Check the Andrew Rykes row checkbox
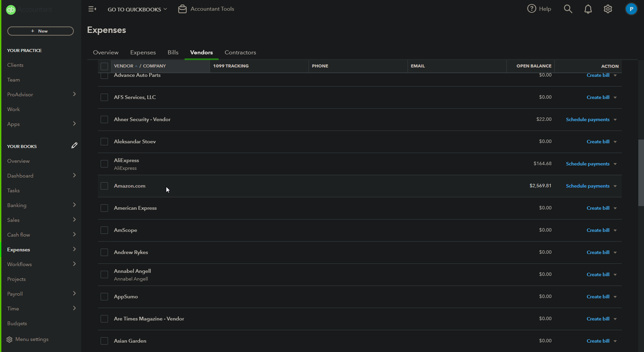The width and height of the screenshot is (644, 352). pos(104,252)
